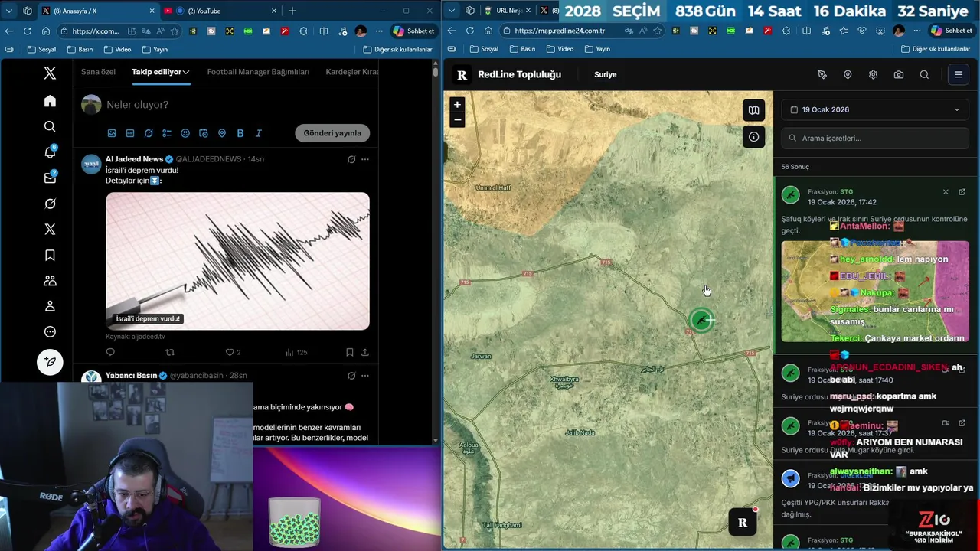Open RedLine map settings gear

(x=873, y=75)
